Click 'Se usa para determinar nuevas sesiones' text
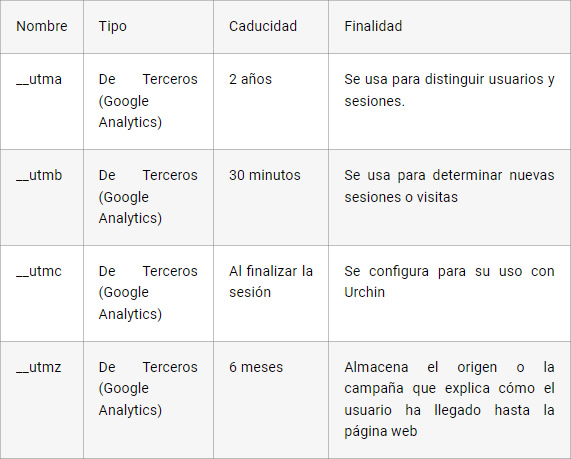571x459 pixels. coord(449,186)
